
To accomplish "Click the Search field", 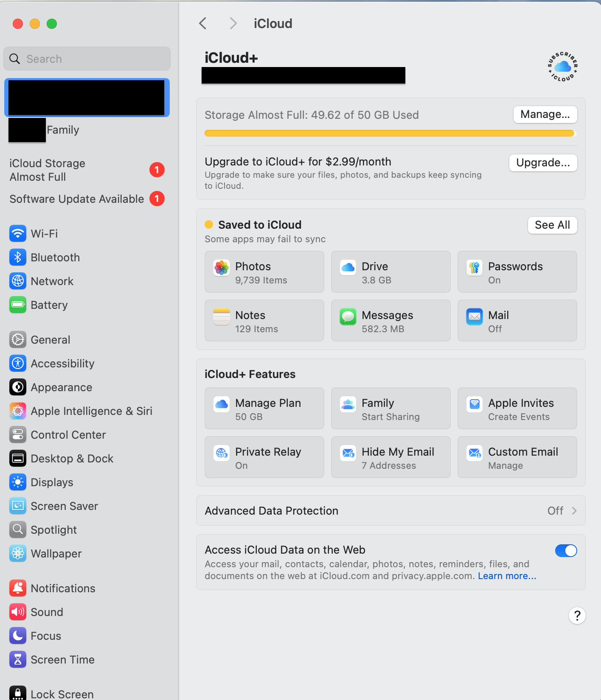I will click(87, 59).
